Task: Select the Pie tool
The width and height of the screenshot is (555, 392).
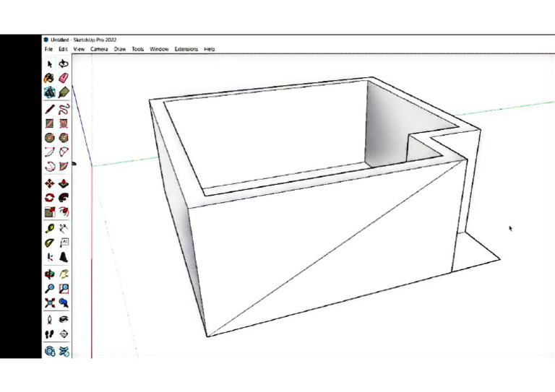Action: coord(64,166)
